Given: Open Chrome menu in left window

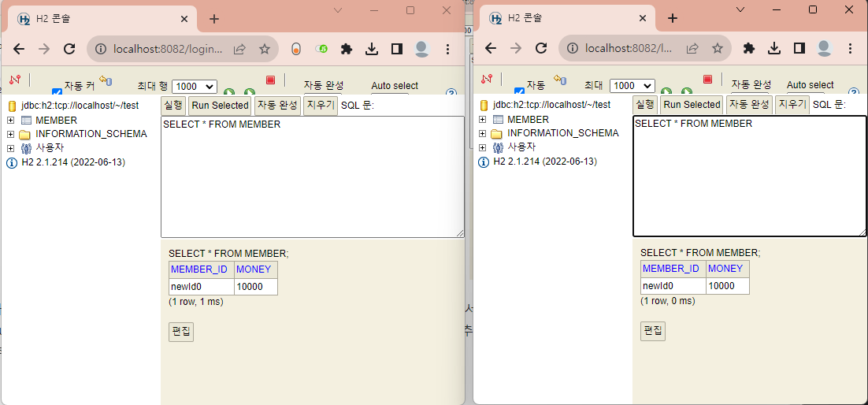Looking at the screenshot, I should (448, 50).
